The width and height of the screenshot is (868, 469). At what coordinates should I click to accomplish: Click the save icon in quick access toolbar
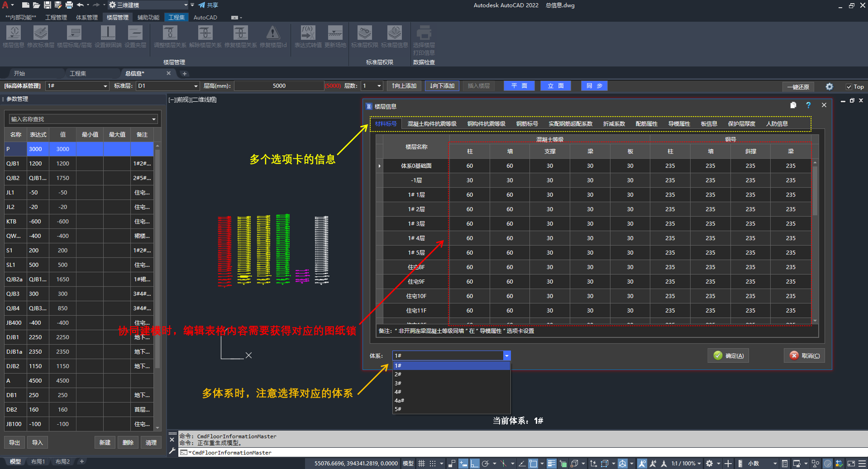pyautogui.click(x=47, y=5)
